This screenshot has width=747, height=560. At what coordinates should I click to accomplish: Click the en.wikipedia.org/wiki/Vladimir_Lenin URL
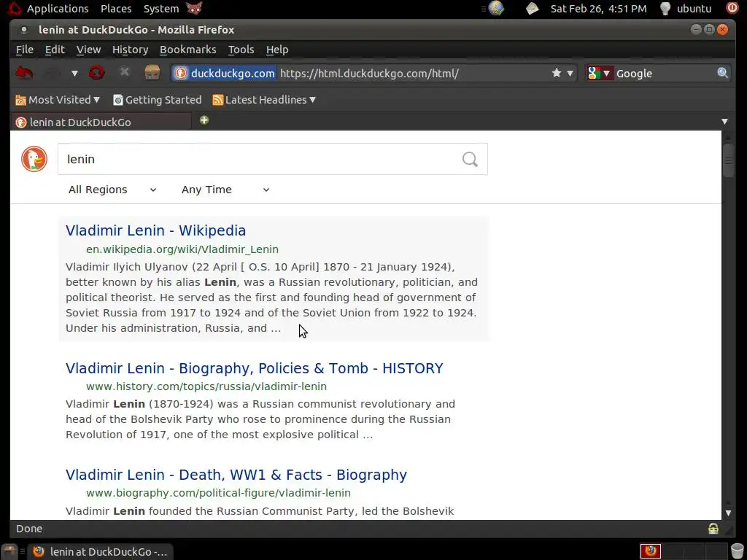(182, 249)
